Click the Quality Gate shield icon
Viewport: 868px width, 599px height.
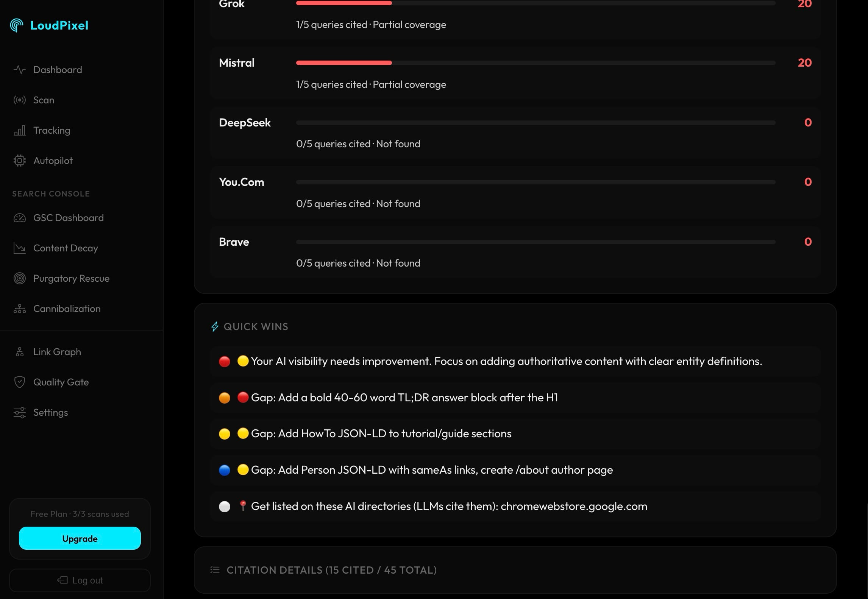point(19,382)
